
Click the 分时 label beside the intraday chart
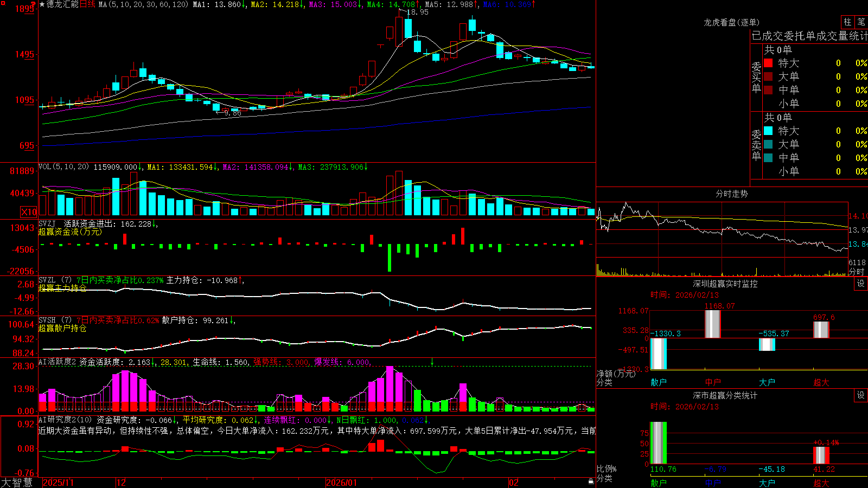[x=857, y=272]
